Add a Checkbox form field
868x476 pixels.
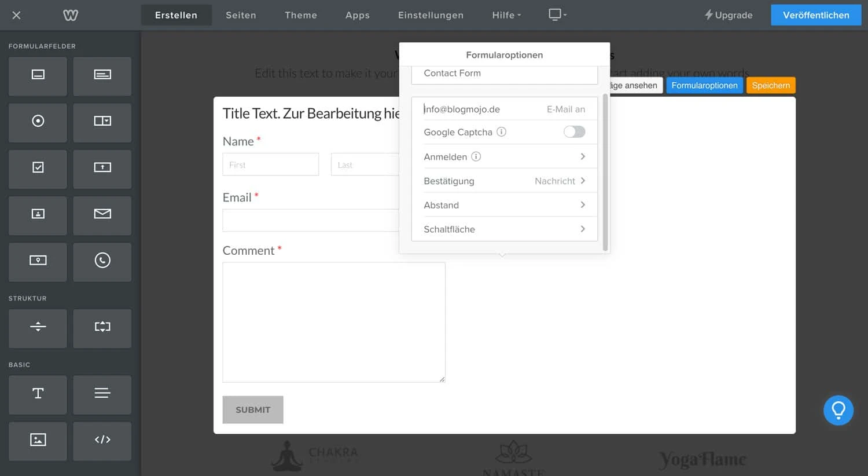coord(38,169)
